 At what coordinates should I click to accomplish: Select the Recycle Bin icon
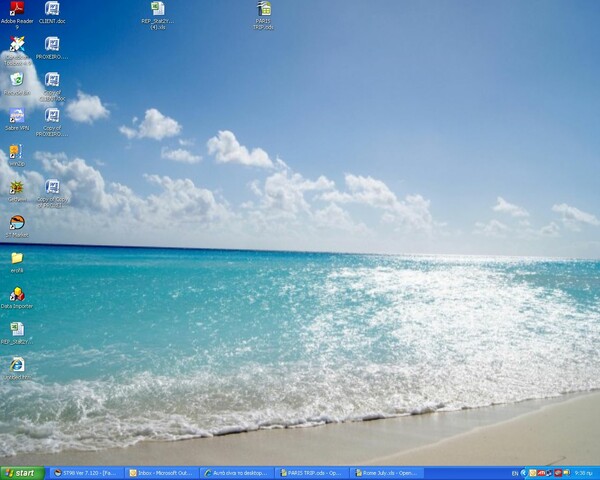(17, 80)
